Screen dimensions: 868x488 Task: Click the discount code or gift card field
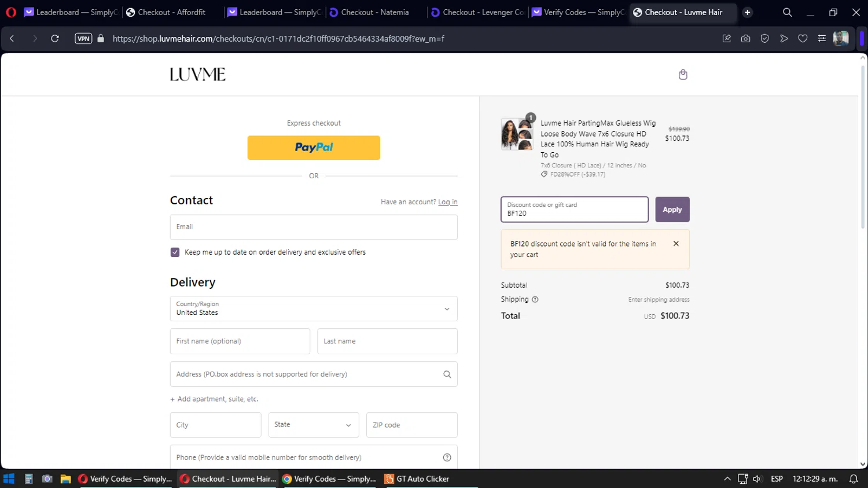(575, 210)
